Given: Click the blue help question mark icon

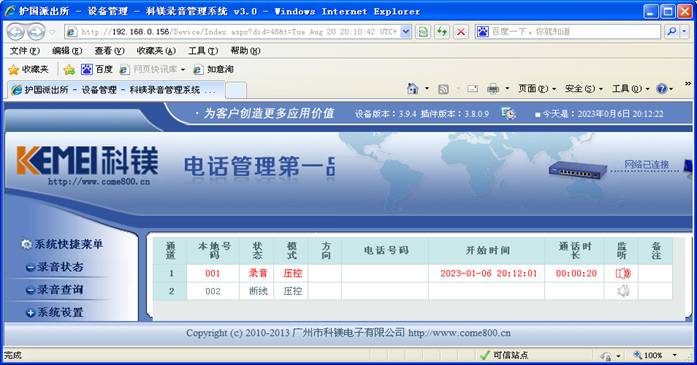Looking at the screenshot, I should coord(662,89).
